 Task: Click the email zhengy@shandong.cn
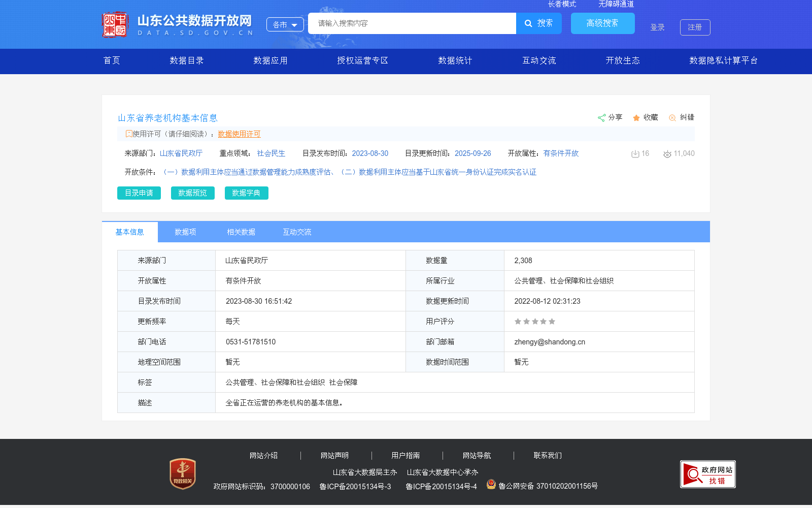550,342
